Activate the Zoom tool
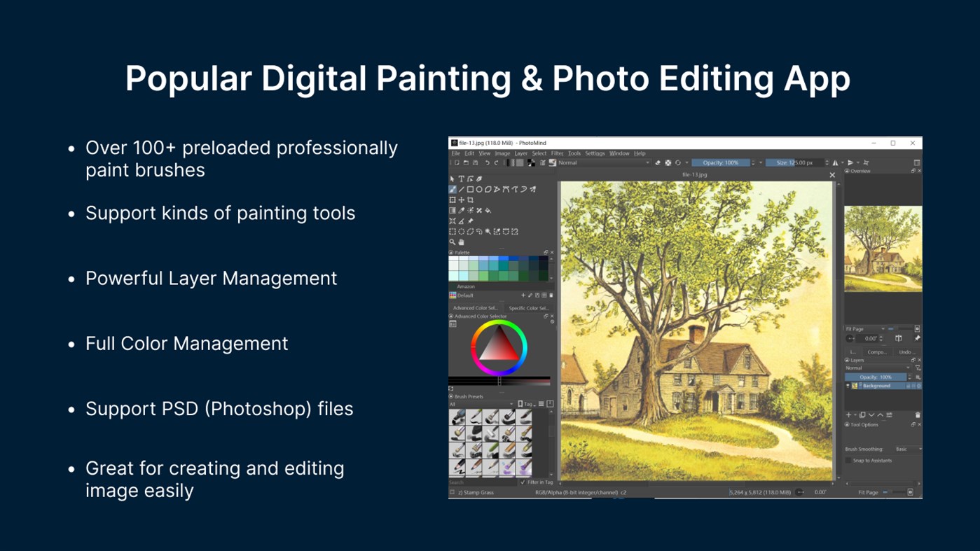980x551 pixels. pos(453,242)
